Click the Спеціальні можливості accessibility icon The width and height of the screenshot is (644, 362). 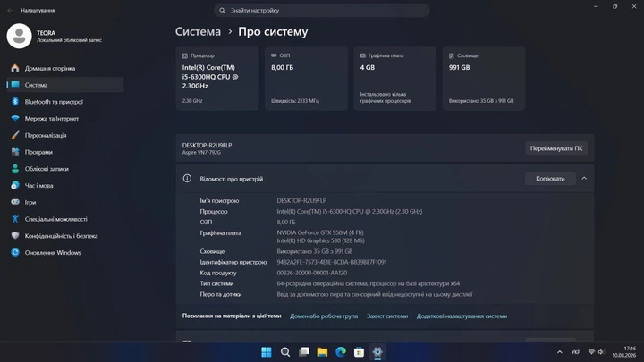pyautogui.click(x=15, y=219)
